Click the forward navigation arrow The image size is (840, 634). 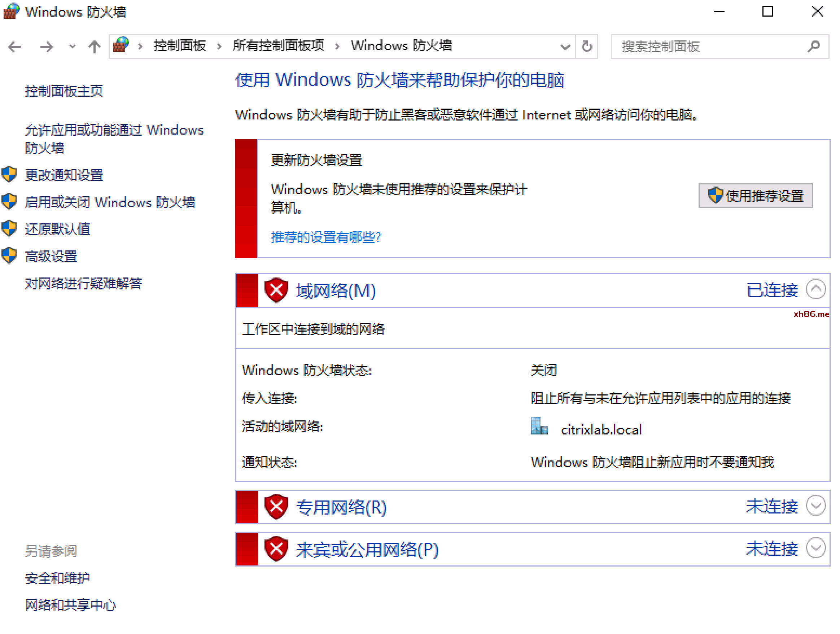[46, 47]
